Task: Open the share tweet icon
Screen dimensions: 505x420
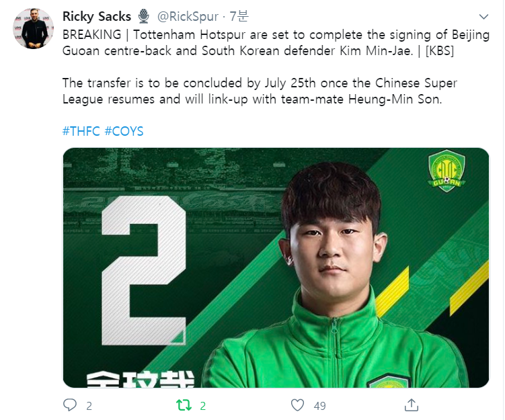Action: click(411, 405)
